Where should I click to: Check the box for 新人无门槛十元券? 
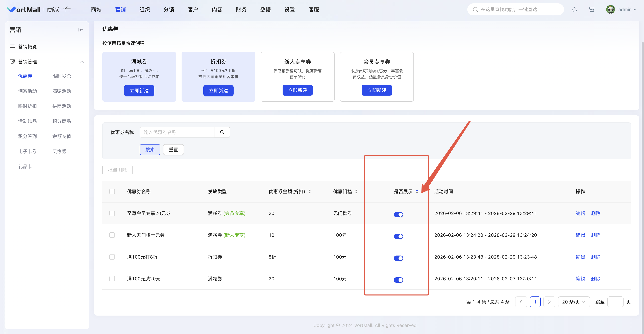point(112,235)
